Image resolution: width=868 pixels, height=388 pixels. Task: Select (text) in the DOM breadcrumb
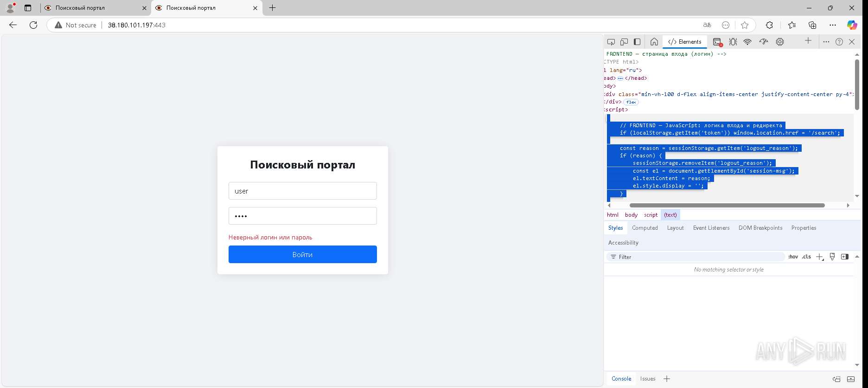point(670,215)
